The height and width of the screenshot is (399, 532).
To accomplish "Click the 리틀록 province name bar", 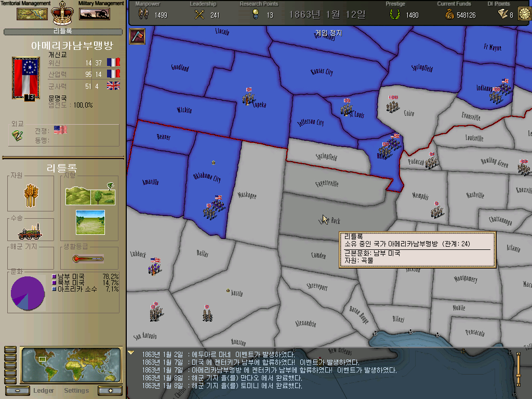I will pyautogui.click(x=63, y=31).
